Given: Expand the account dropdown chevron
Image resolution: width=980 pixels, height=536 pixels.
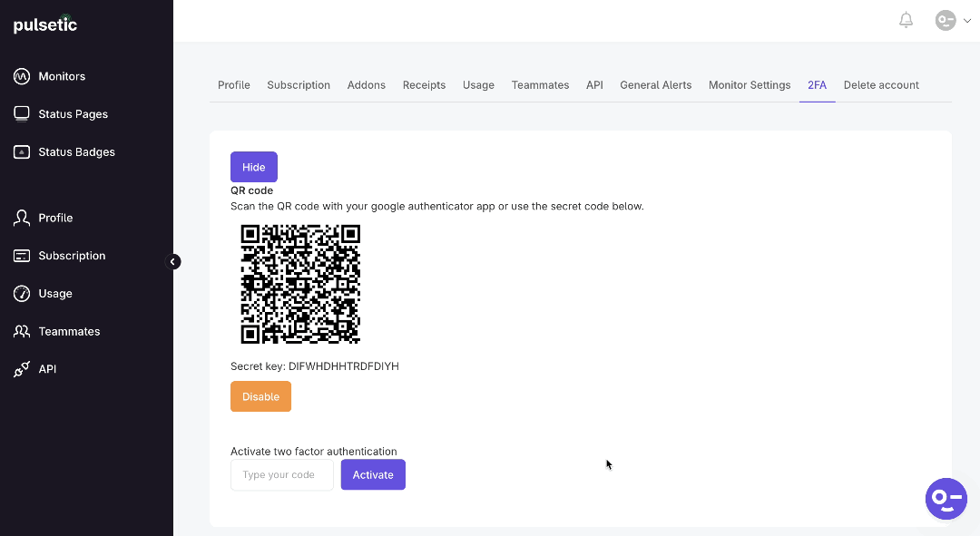Looking at the screenshot, I should coord(967,21).
